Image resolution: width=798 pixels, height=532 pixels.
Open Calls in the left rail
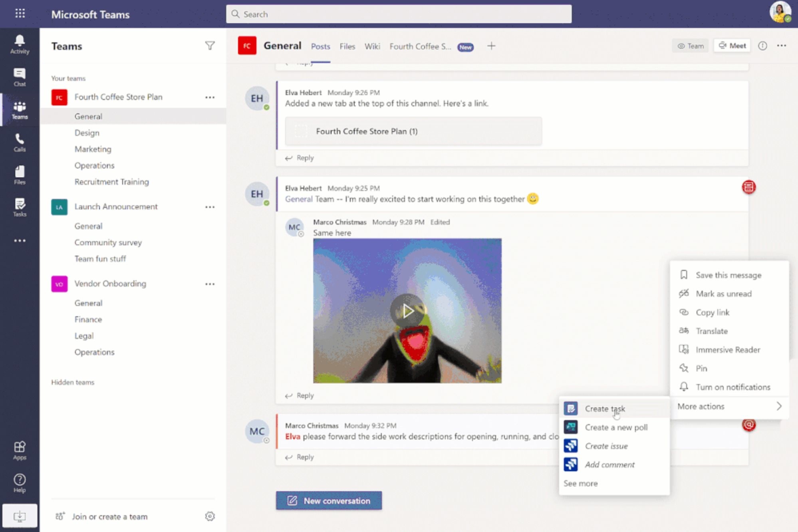(x=20, y=143)
